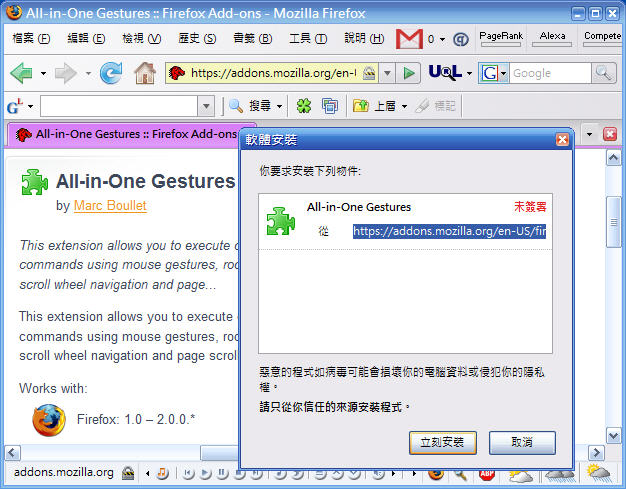The image size is (626, 489).
Task: Open the Google toolbar search box dropdown
Action: coord(206,106)
